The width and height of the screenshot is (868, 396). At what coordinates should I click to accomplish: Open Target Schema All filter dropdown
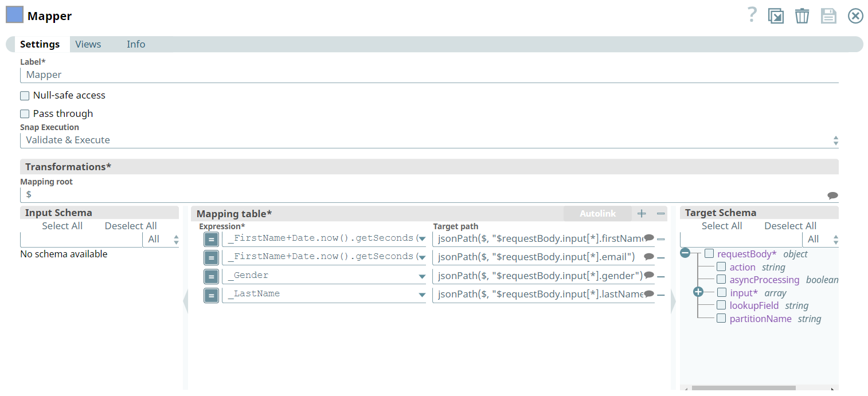pos(822,240)
